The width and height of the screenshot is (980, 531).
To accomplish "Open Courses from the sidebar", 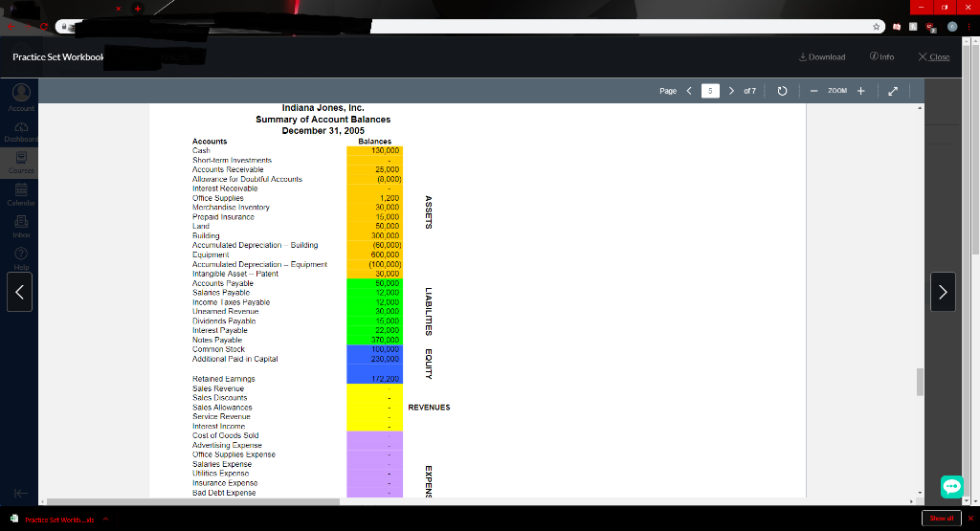I will 21,163.
